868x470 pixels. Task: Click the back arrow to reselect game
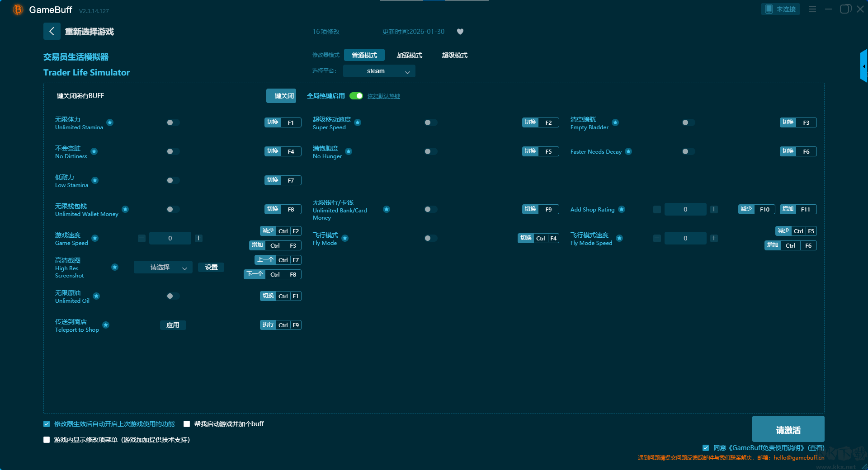(x=52, y=31)
